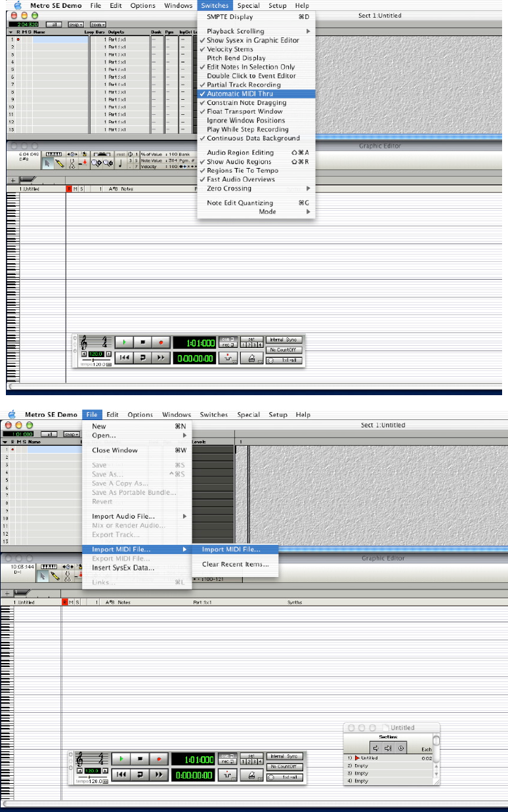The height and width of the screenshot is (812, 508).
Task: Click Internal Sync in Switches-menu screen transport
Action: 284,339
